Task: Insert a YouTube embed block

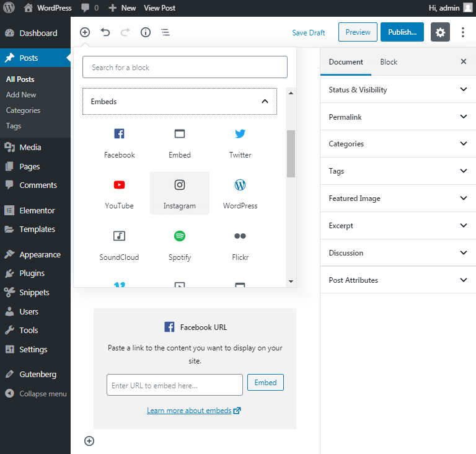Action: coord(119,194)
